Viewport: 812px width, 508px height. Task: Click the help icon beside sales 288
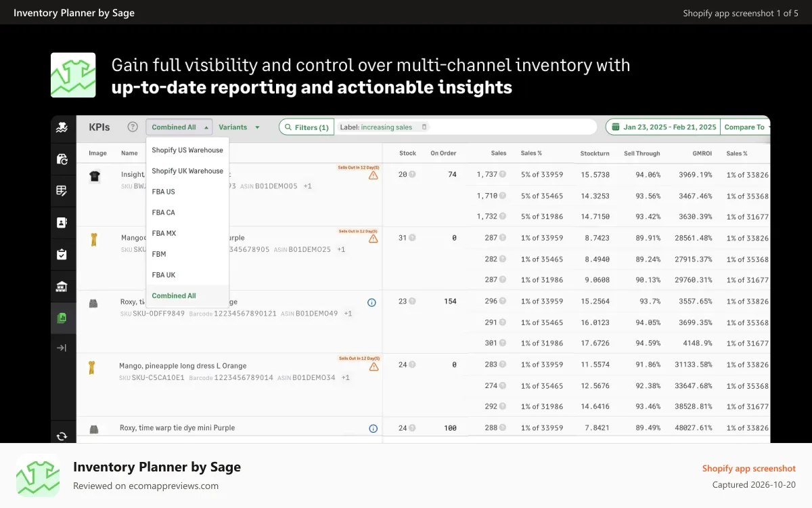(503, 428)
